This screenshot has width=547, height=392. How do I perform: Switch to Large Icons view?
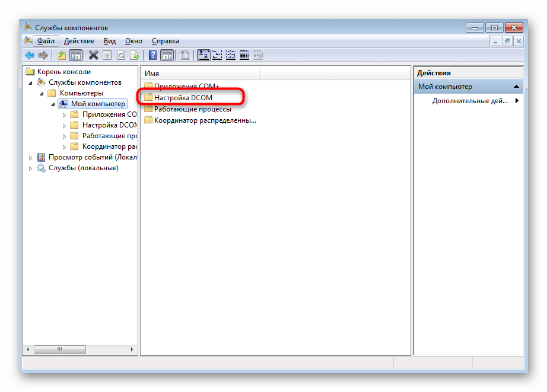click(x=203, y=55)
